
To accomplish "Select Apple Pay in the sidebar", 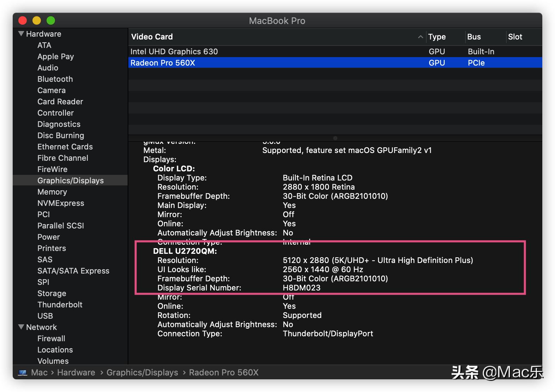I will click(56, 56).
